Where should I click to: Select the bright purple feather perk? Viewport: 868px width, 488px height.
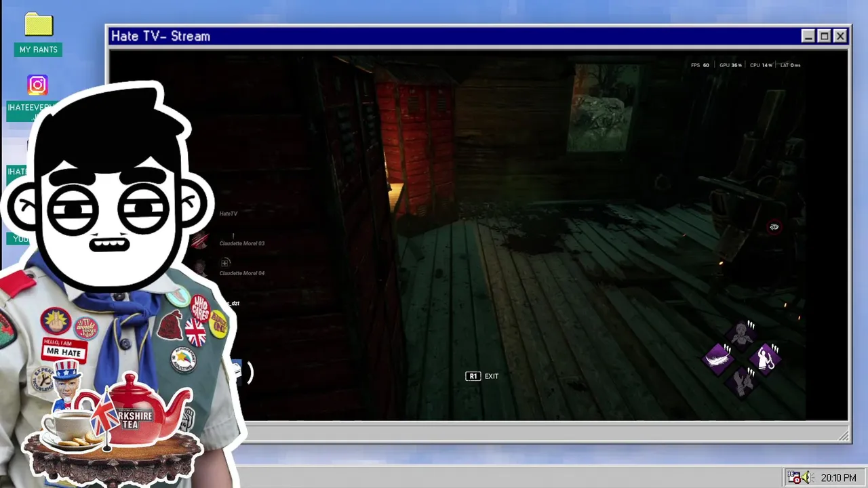(x=718, y=358)
